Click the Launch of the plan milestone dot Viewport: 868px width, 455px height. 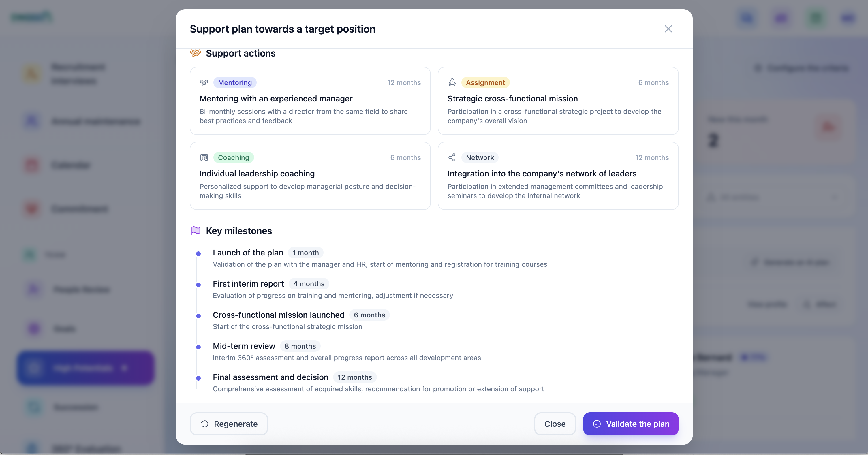[198, 254]
